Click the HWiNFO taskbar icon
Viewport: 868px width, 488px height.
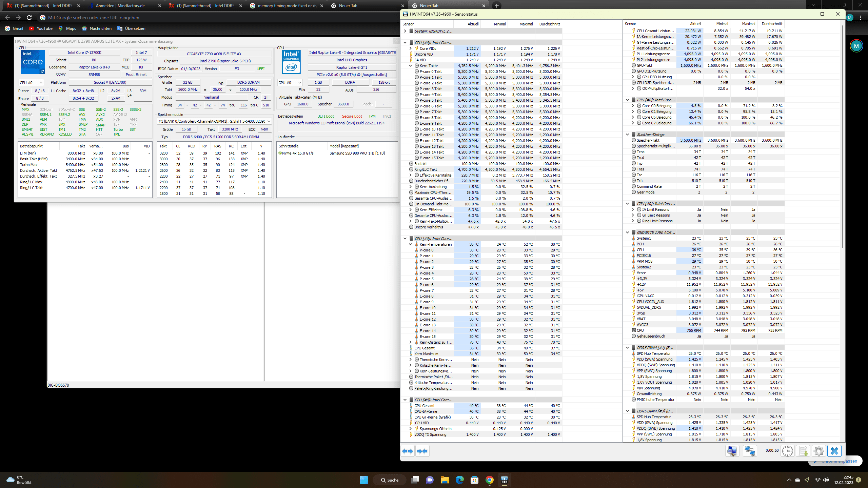point(504,480)
